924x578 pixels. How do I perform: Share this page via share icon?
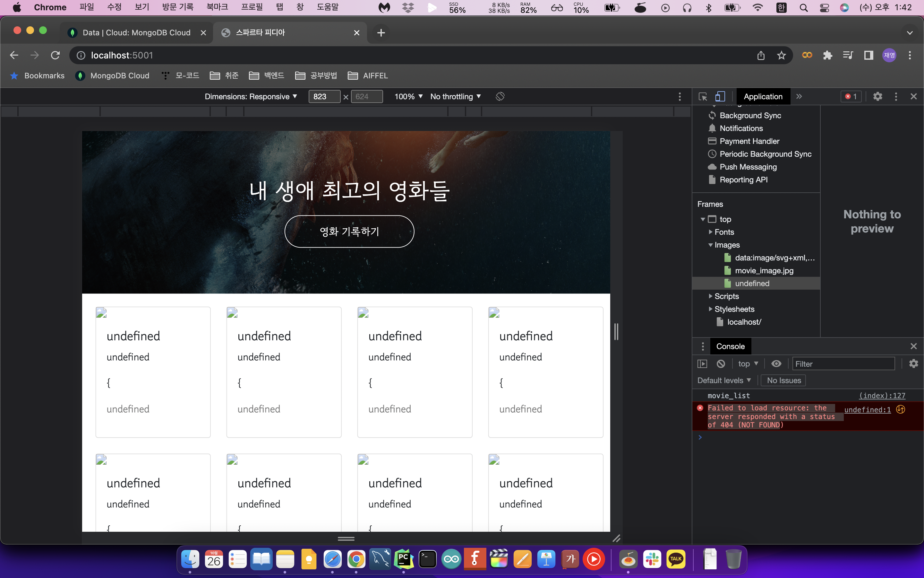pyautogui.click(x=761, y=56)
